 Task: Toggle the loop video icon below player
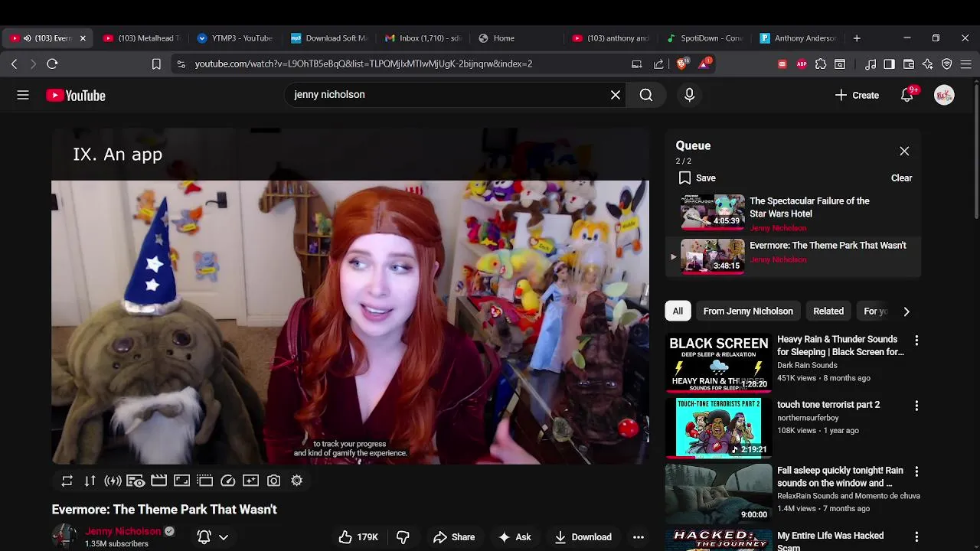click(x=67, y=481)
